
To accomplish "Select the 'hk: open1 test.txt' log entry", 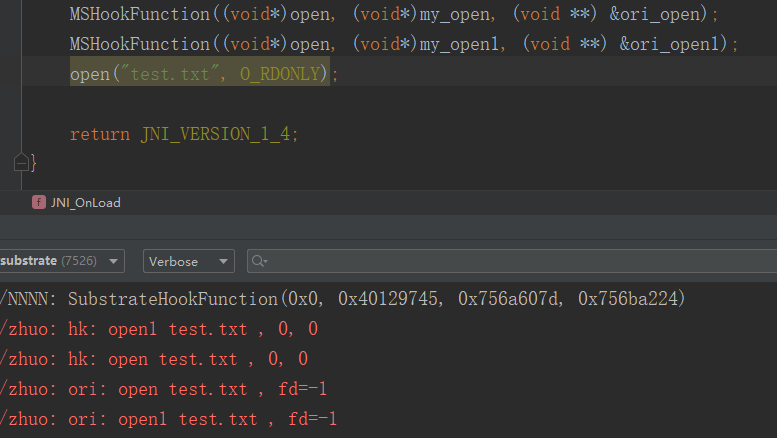I will pos(159,329).
